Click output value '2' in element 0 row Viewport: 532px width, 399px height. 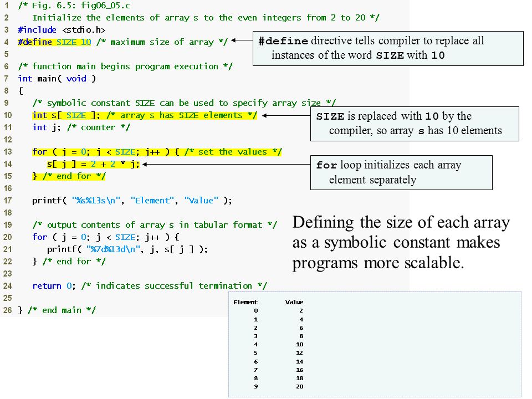point(301,311)
